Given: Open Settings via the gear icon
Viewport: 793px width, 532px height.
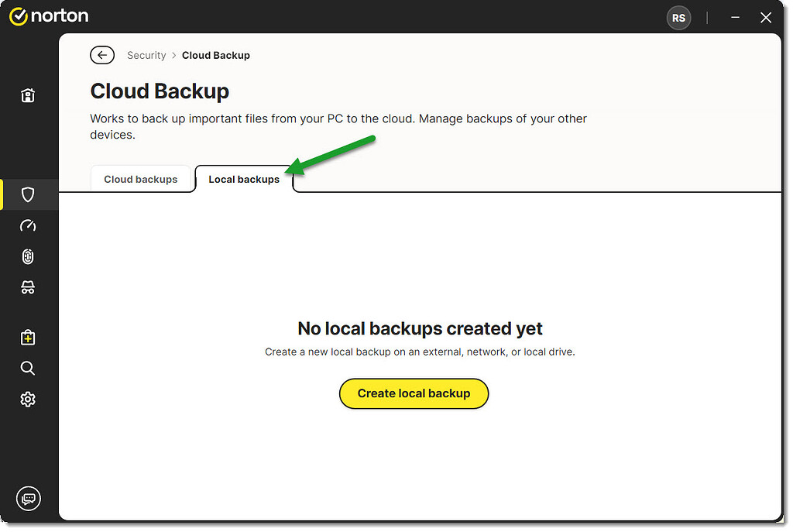Looking at the screenshot, I should point(28,399).
